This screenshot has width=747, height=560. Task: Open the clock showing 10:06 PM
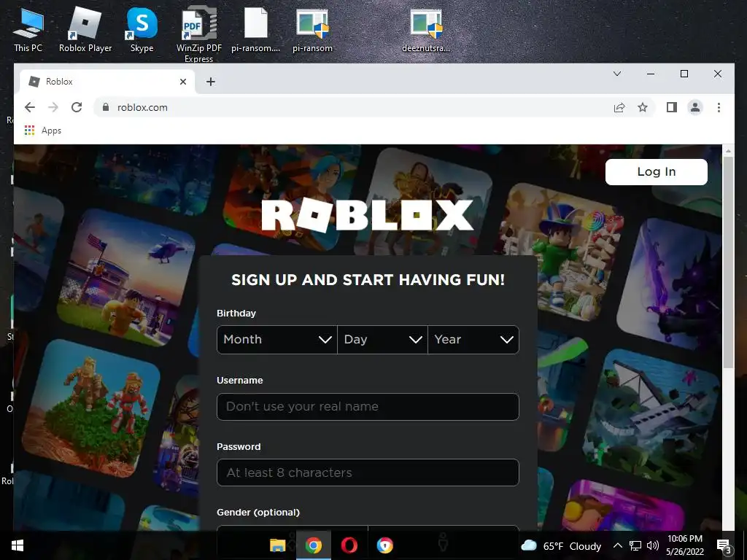(684, 545)
